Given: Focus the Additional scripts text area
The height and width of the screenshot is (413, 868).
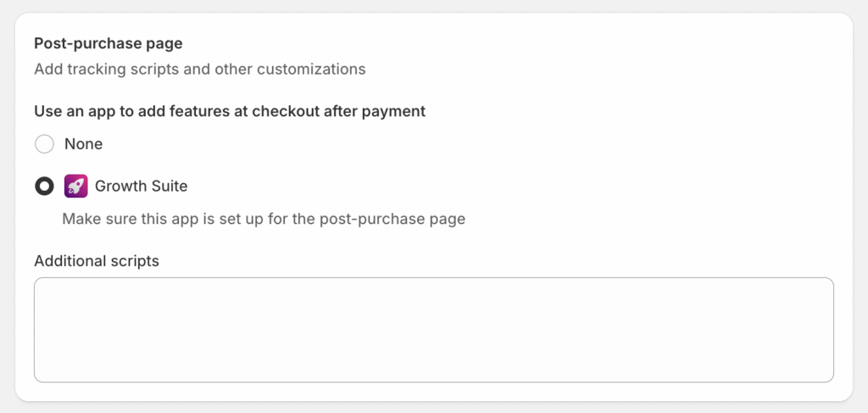Looking at the screenshot, I should coord(434,330).
